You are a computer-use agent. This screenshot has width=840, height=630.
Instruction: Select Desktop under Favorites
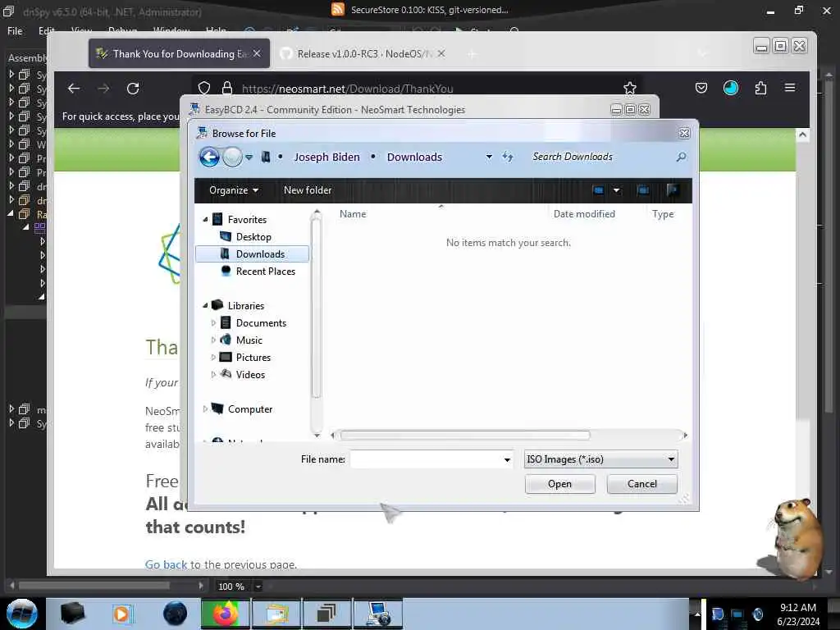(253, 237)
